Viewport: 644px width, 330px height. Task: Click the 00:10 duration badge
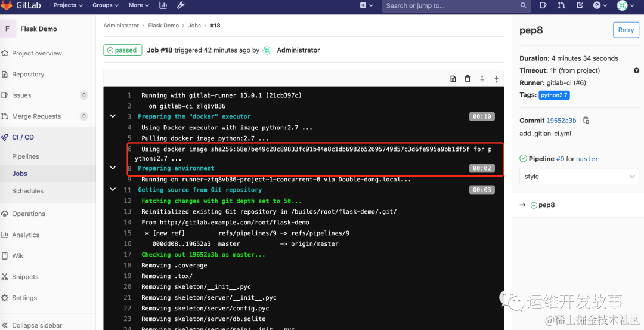[x=482, y=116]
